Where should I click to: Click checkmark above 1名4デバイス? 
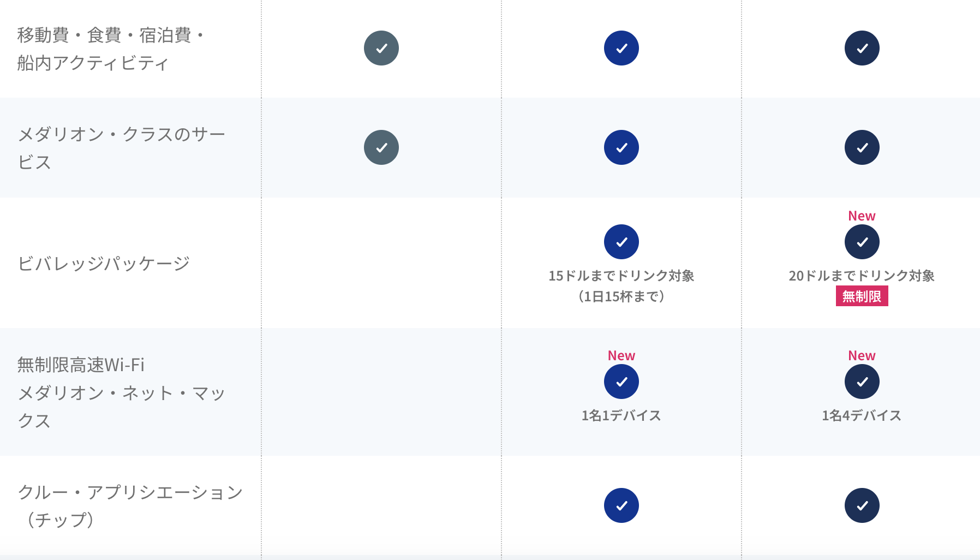[x=862, y=382]
